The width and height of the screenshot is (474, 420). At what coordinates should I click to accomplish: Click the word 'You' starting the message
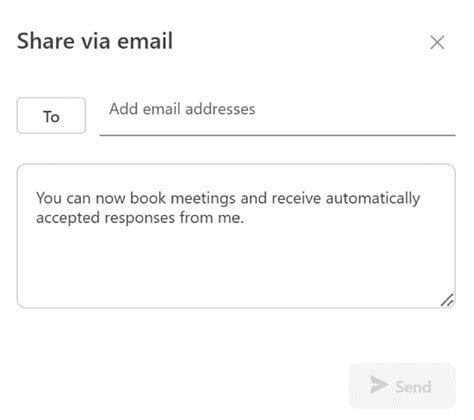tap(49, 198)
